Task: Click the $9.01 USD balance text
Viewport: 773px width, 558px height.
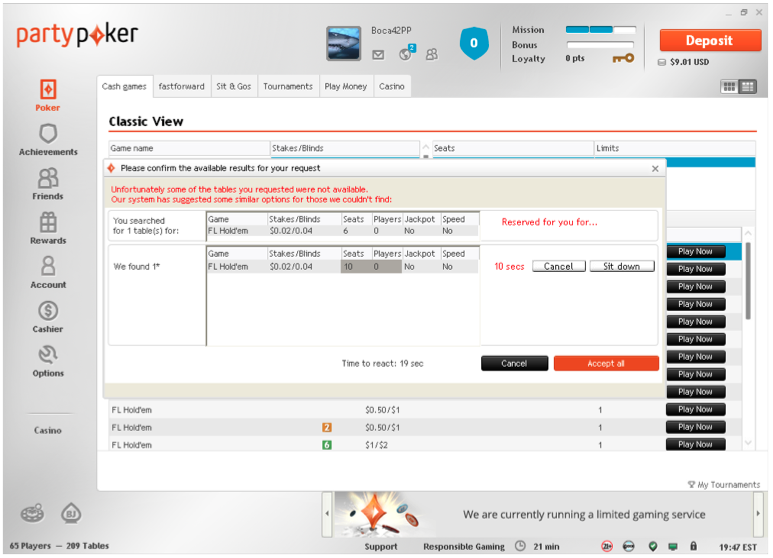Action: (x=689, y=62)
